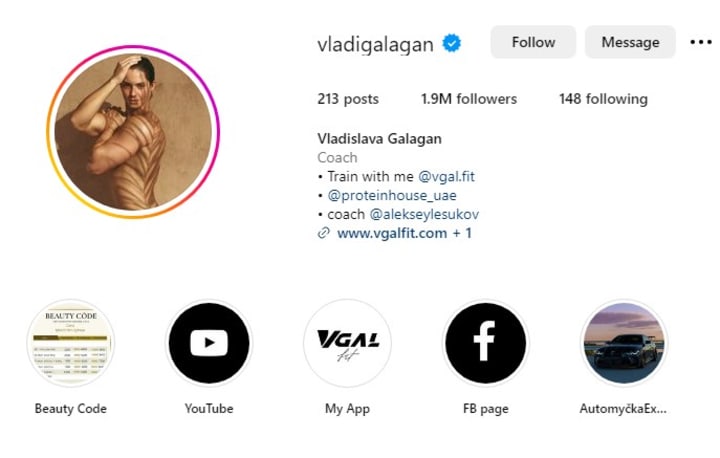Open the FB page highlight icon
This screenshot has height=458, width=720.
[485, 343]
